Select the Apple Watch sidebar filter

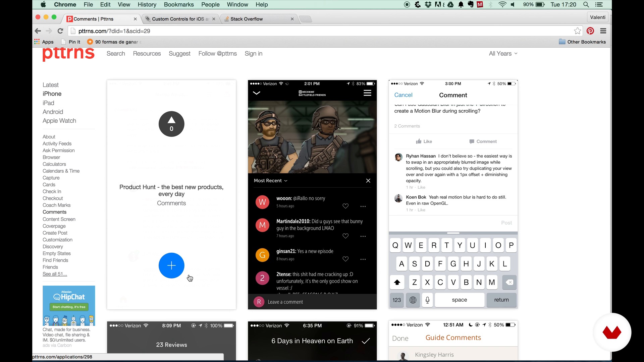[59, 121]
